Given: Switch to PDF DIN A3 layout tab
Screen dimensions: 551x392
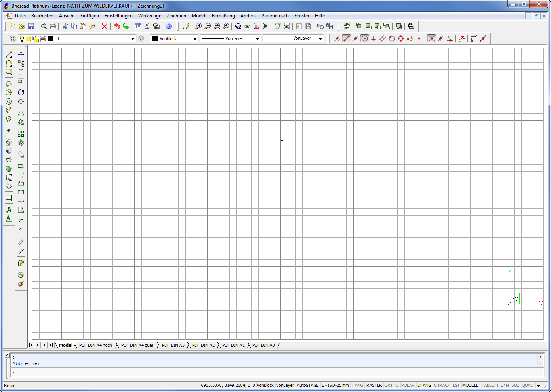Looking at the screenshot, I should [x=173, y=345].
